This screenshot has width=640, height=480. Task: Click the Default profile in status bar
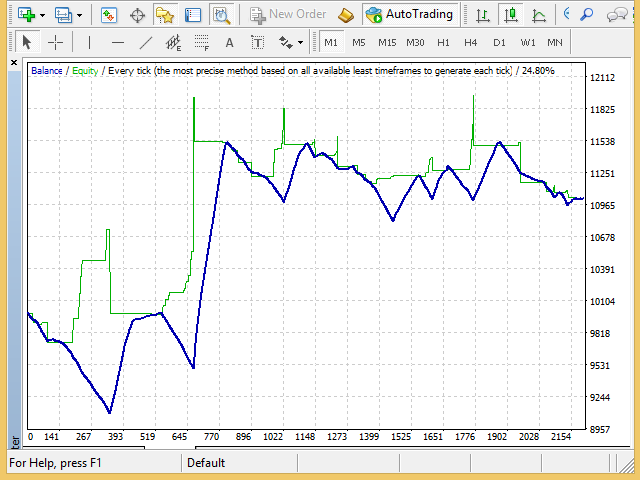(206, 463)
